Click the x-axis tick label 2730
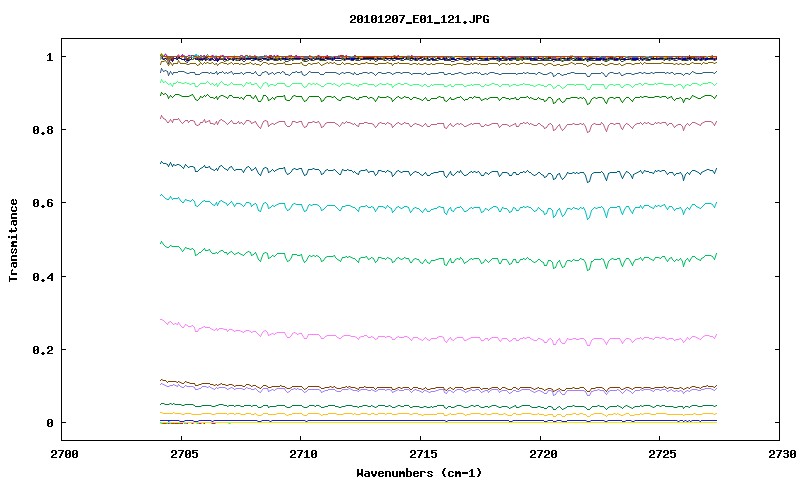Screen dimensions: 800x480 [x=782, y=454]
